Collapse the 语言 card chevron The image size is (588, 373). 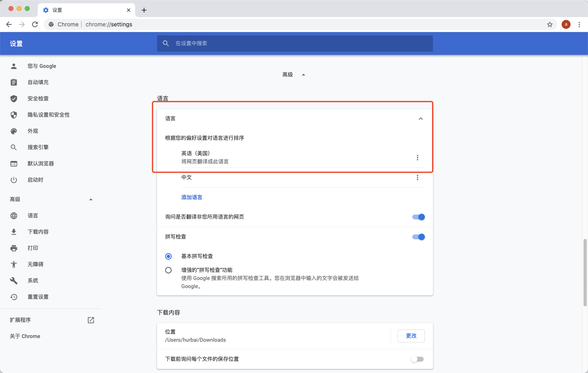(420, 118)
